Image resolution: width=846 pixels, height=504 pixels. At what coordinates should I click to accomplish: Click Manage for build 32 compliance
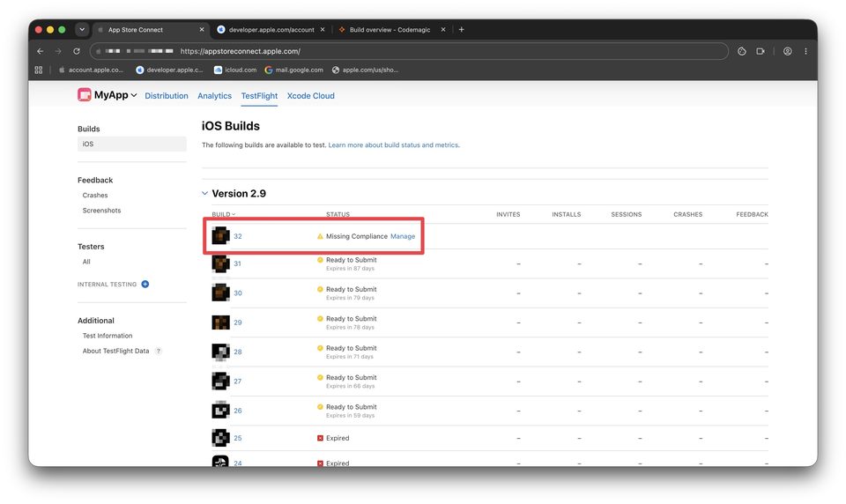403,236
